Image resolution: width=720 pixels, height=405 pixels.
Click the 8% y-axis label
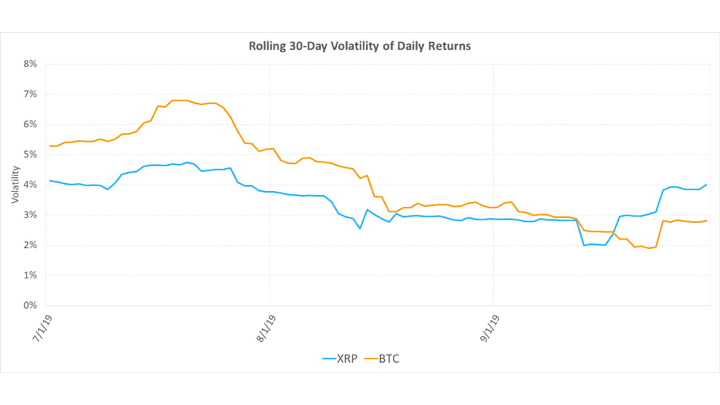click(30, 64)
